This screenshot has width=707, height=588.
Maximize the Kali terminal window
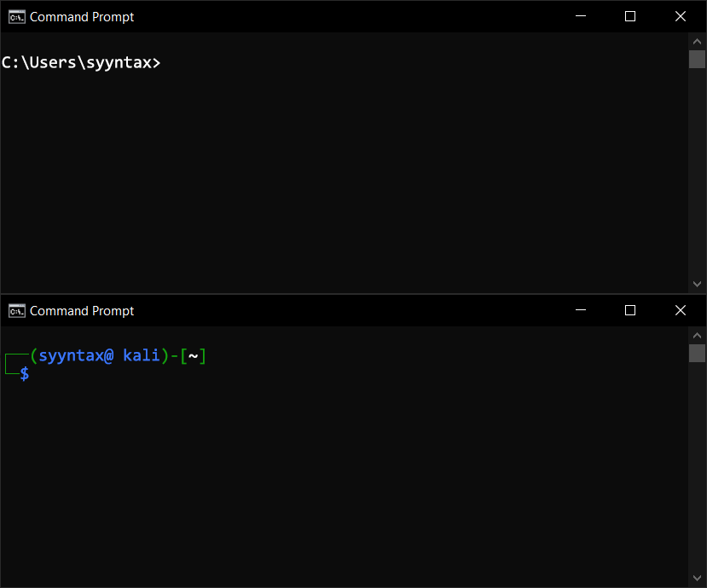[630, 310]
